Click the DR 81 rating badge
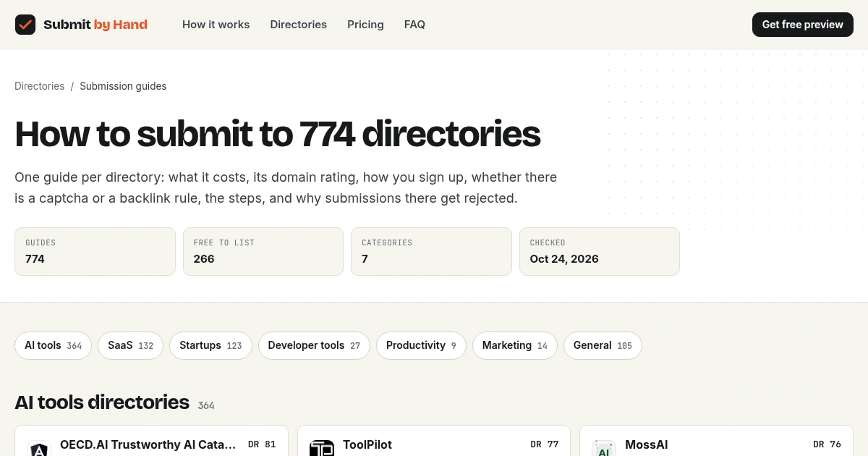Screen dimensions: 868x456 (262, 444)
